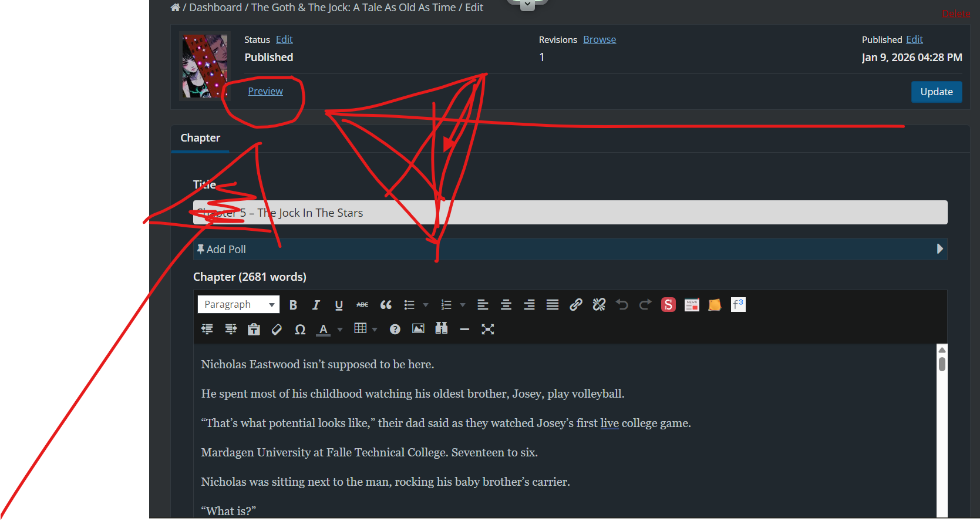980x521 pixels.
Task: Open the story title breadcrumb link
Action: [x=353, y=7]
